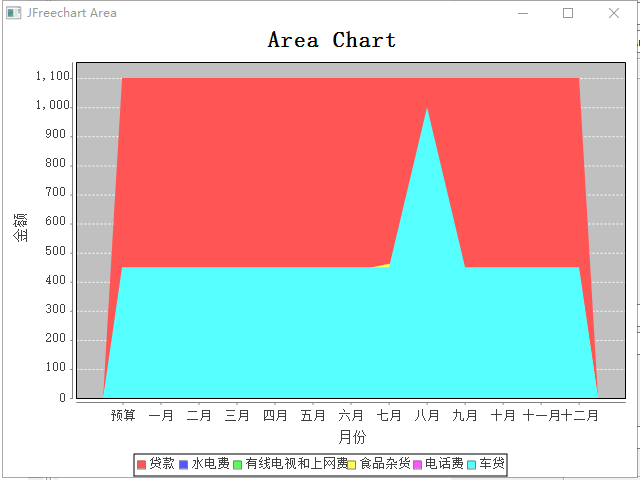Click the 五月 category label

pos(313,416)
